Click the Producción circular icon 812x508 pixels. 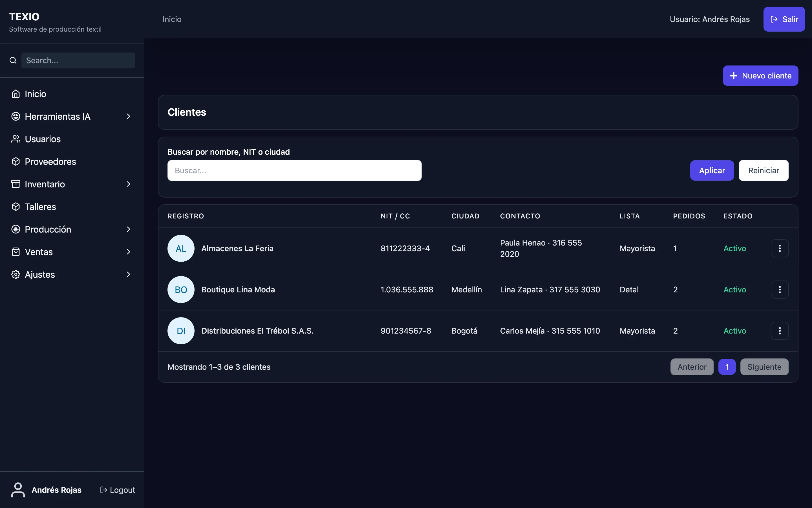[16, 229]
